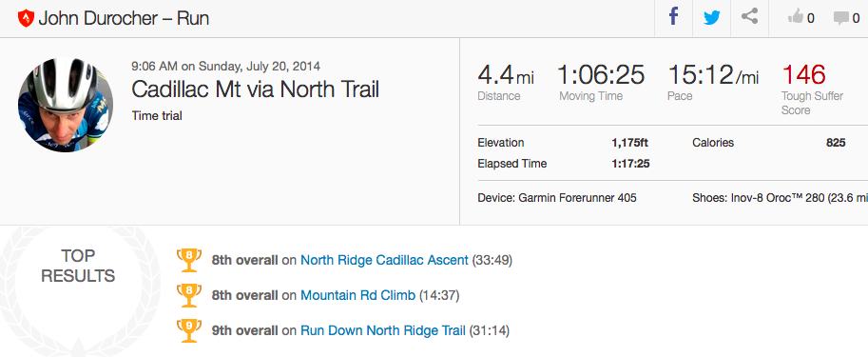Click the Inov-8 Oroc 280 shoes entry

point(780,198)
